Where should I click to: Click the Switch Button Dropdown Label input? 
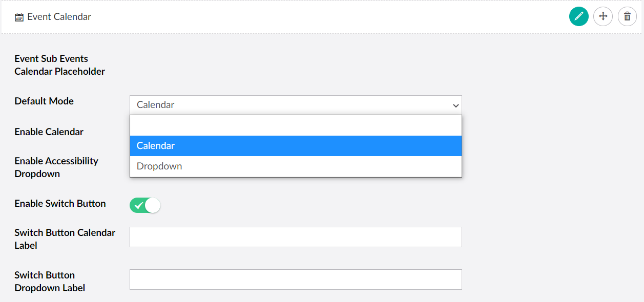(x=296, y=279)
